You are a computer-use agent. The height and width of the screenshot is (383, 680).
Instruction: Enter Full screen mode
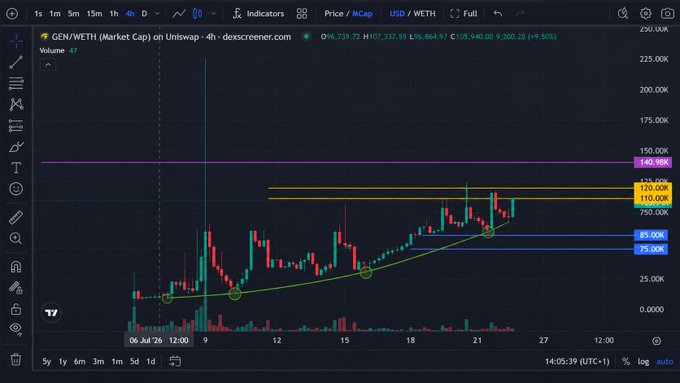coord(464,14)
